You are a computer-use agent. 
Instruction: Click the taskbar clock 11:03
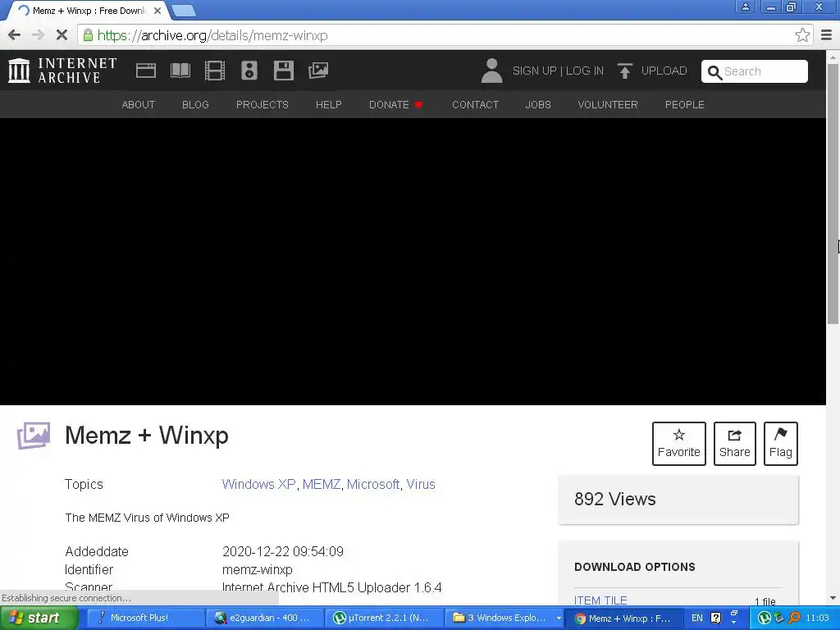point(818,619)
